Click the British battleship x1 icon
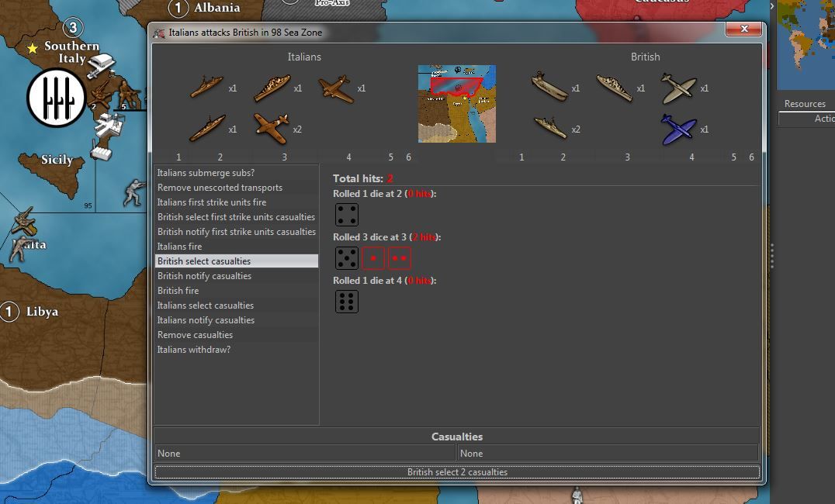835x504 pixels. point(615,88)
